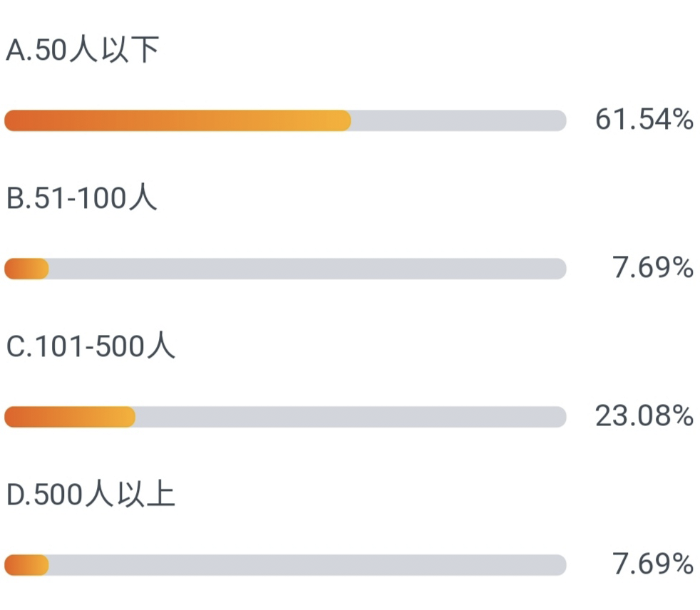Click orange filled part of option D bar
700x610 pixels.
[26, 565]
